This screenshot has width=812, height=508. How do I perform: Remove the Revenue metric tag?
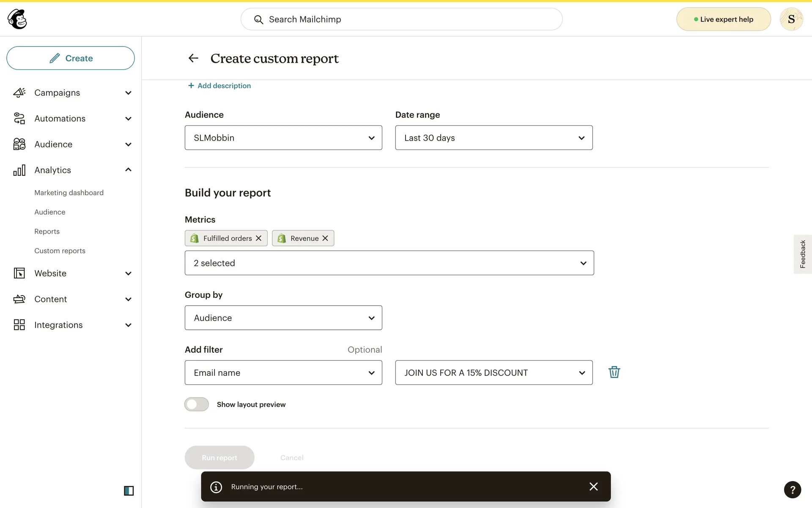pyautogui.click(x=325, y=238)
